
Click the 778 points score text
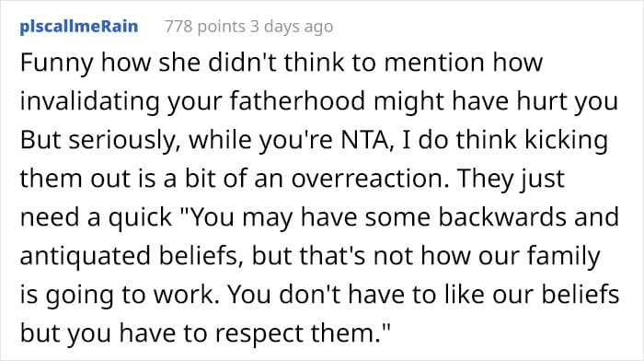point(205,27)
